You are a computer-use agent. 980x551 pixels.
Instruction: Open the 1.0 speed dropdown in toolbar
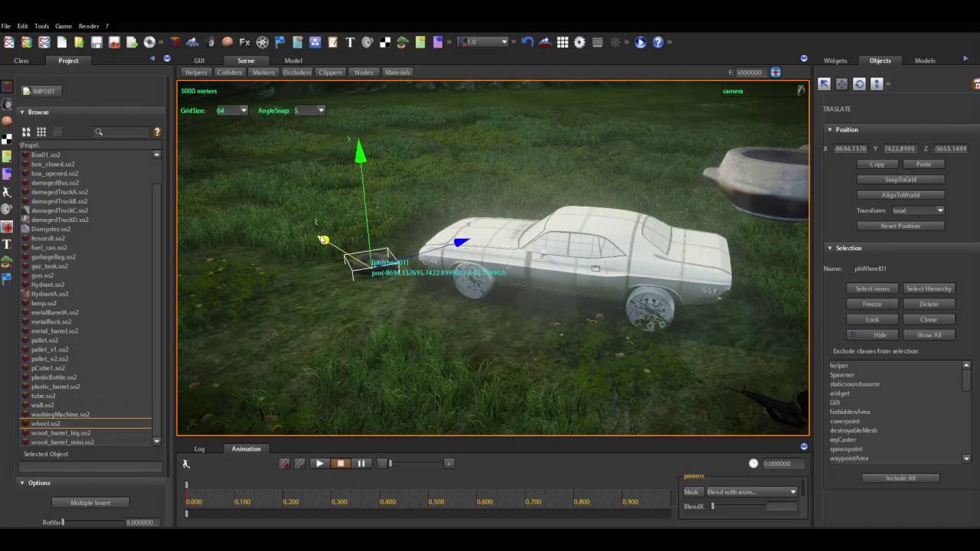tap(483, 42)
